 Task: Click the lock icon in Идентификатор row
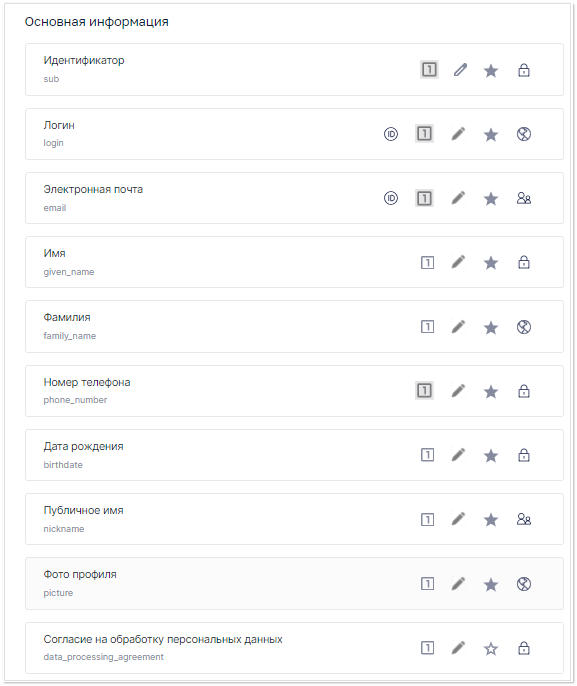[524, 70]
